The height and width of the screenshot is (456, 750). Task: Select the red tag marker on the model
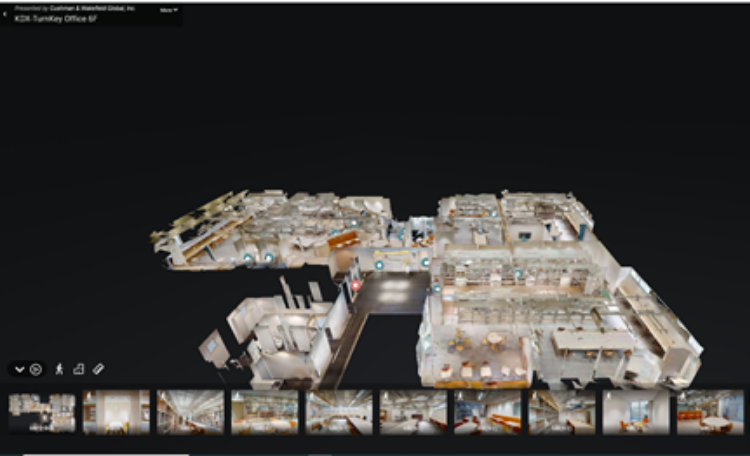[355, 286]
